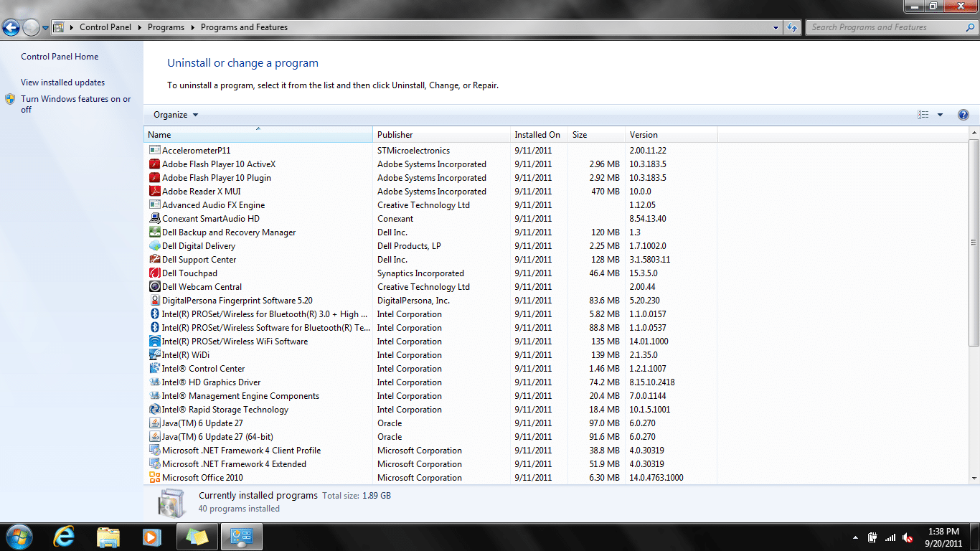
Task: Open Internet Explorer from the taskbar
Action: point(65,536)
